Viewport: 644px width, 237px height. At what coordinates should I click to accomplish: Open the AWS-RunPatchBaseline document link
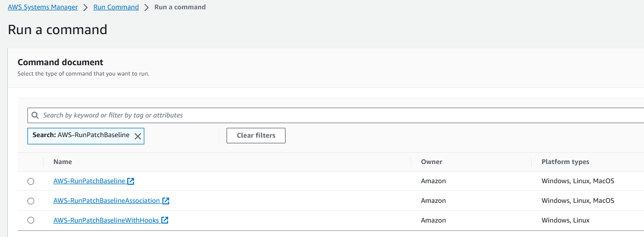[89, 181]
